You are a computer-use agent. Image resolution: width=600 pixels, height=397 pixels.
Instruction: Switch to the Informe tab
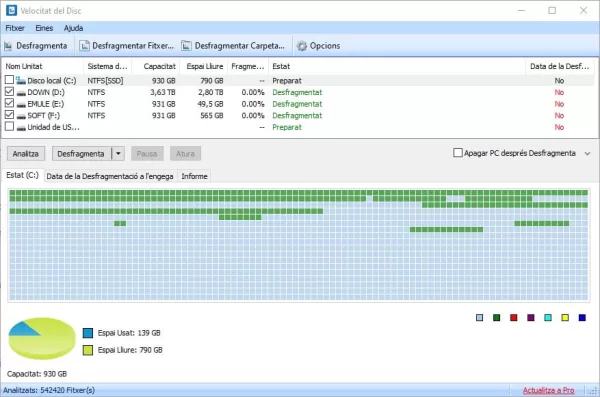click(194, 176)
